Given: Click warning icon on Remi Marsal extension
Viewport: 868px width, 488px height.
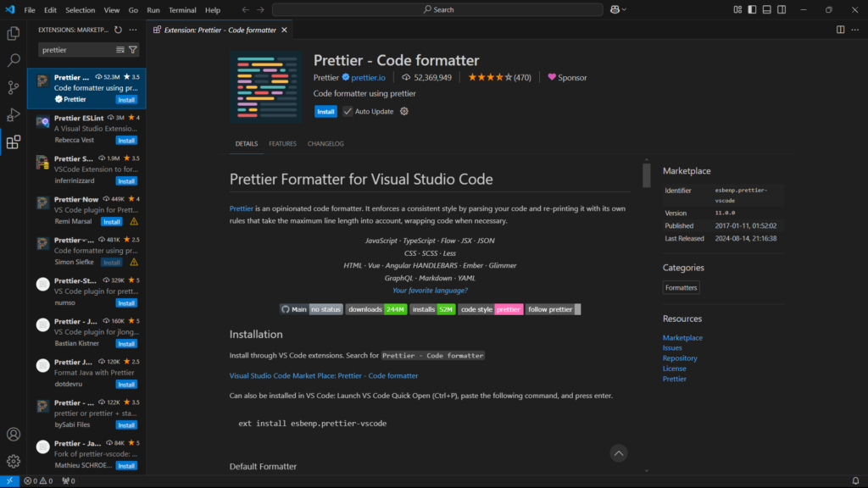Looking at the screenshot, I should point(134,221).
